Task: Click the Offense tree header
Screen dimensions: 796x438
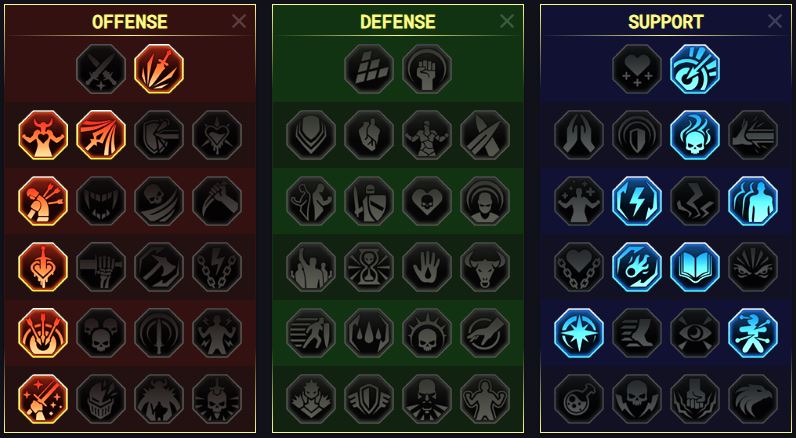Action: (130, 22)
